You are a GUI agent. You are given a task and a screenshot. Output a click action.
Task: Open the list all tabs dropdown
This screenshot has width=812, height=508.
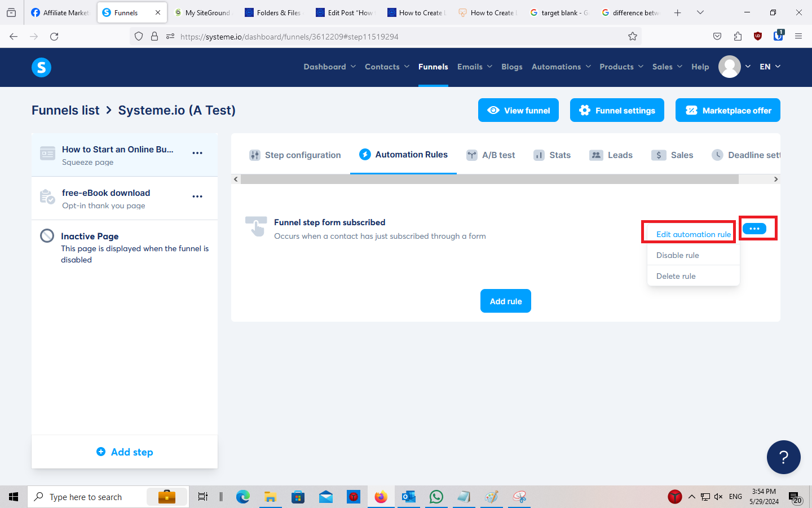[x=700, y=12]
